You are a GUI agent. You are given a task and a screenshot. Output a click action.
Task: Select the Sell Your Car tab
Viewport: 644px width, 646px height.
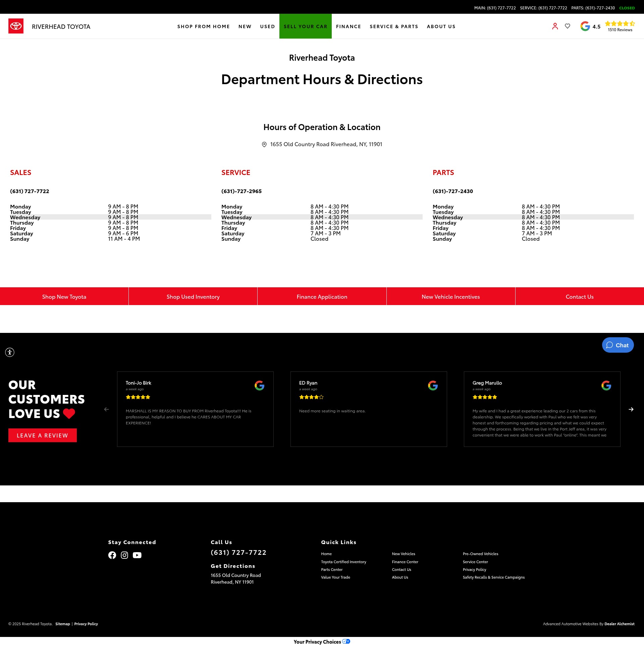[306, 26]
